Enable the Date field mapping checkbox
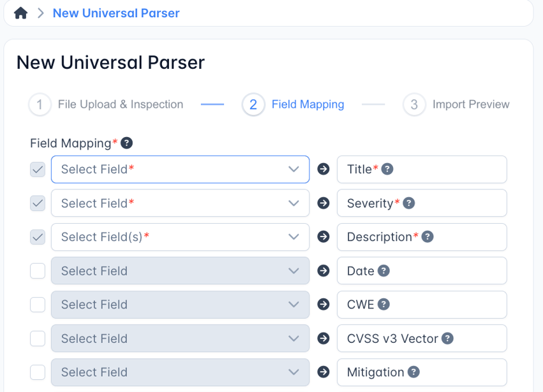This screenshot has height=392, width=543. (37, 270)
